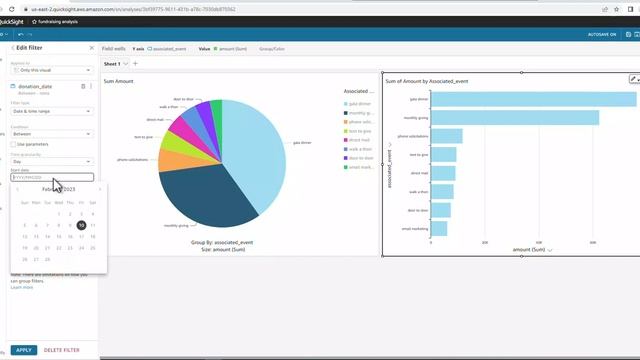Click the save icon next to Autosave

pyautogui.click(x=628, y=35)
